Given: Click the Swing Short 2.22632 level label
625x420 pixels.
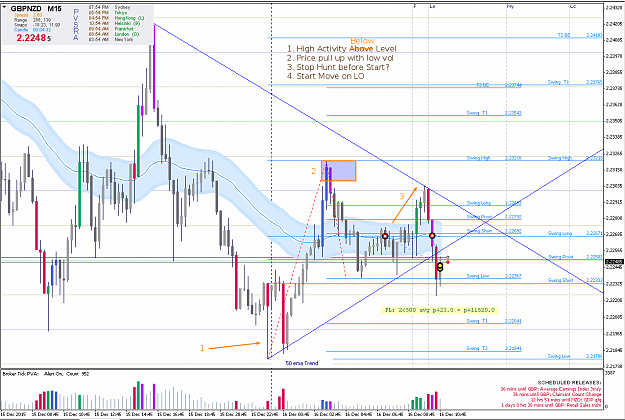Looking at the screenshot, I should click(494, 231).
